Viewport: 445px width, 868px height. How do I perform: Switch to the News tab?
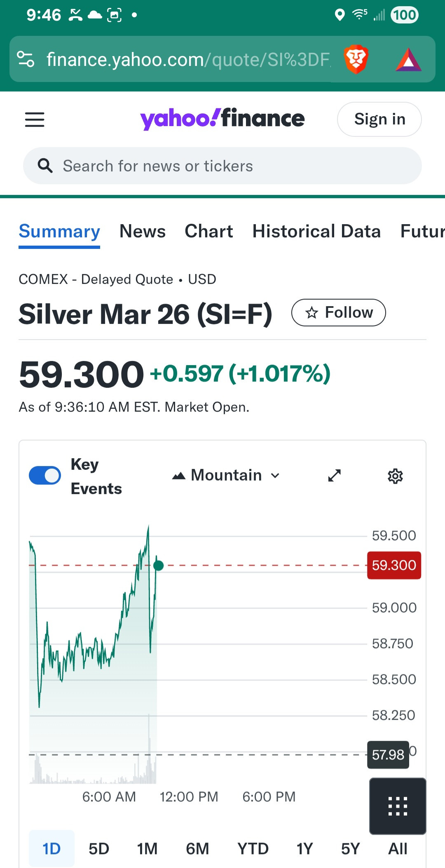pyautogui.click(x=143, y=231)
